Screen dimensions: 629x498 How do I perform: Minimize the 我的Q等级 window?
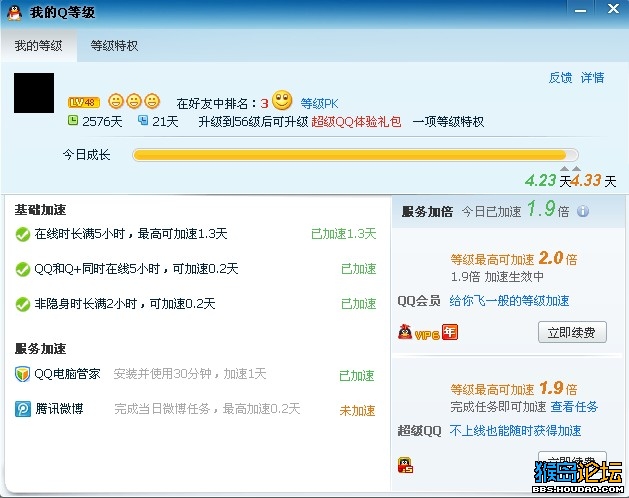580,10
